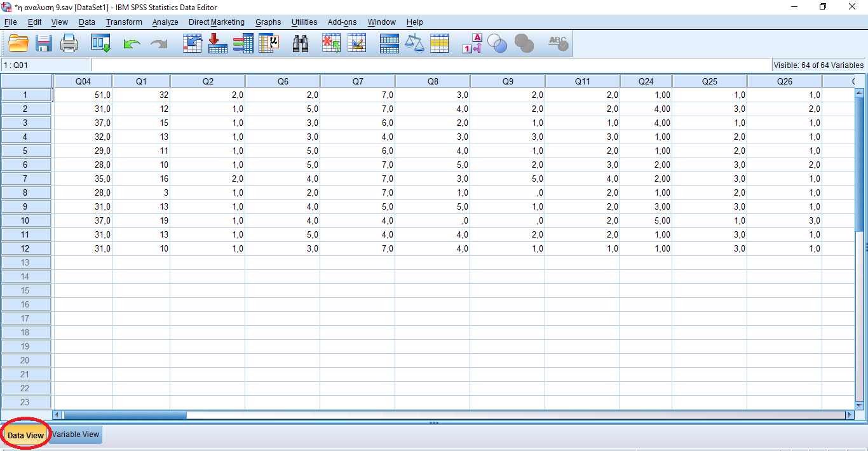Open the Utilities menu
This screenshot has height=451, width=868.
tap(304, 22)
